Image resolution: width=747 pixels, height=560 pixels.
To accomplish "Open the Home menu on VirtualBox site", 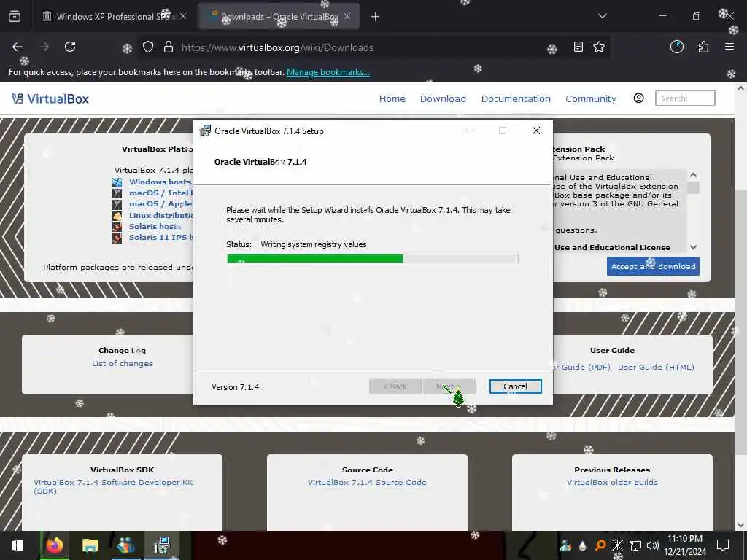I will (x=392, y=98).
